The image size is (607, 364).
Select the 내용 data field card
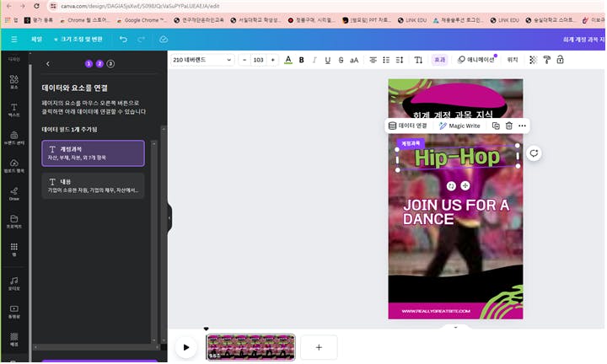[x=93, y=185]
